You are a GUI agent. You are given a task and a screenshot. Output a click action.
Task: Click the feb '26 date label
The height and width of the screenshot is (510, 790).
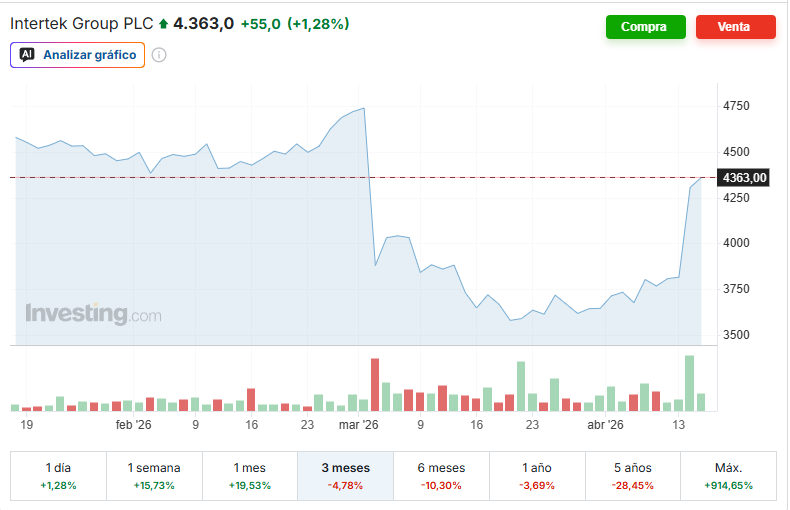tap(133, 425)
